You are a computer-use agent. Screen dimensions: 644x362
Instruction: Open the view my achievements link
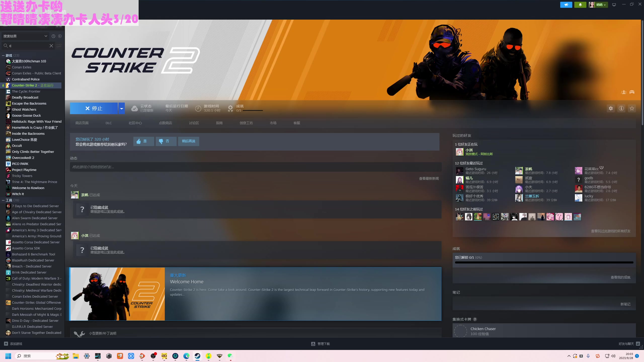621,277
